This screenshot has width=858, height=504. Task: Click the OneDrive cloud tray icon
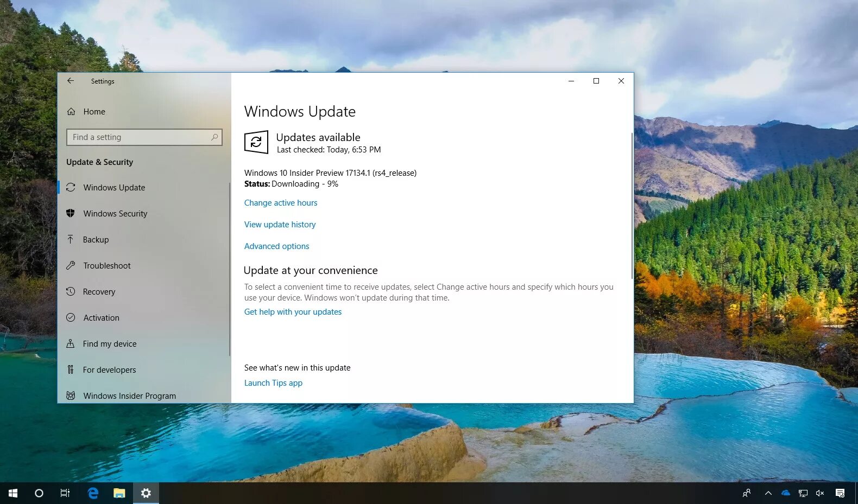pos(786,493)
